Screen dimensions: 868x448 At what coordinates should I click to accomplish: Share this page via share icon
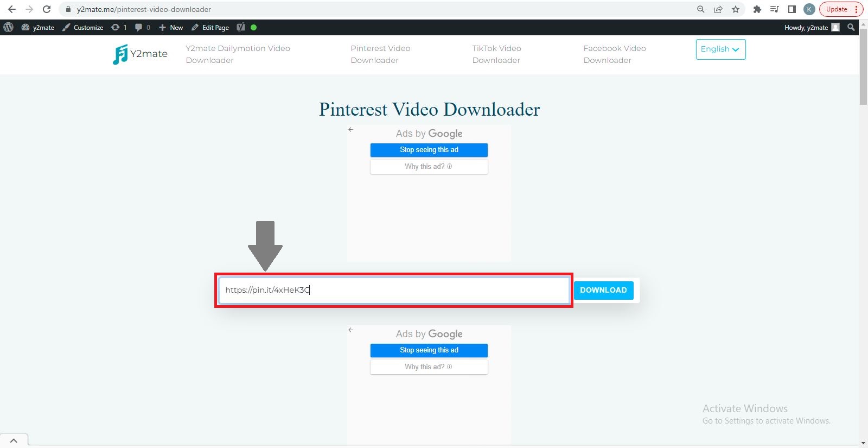coord(718,9)
